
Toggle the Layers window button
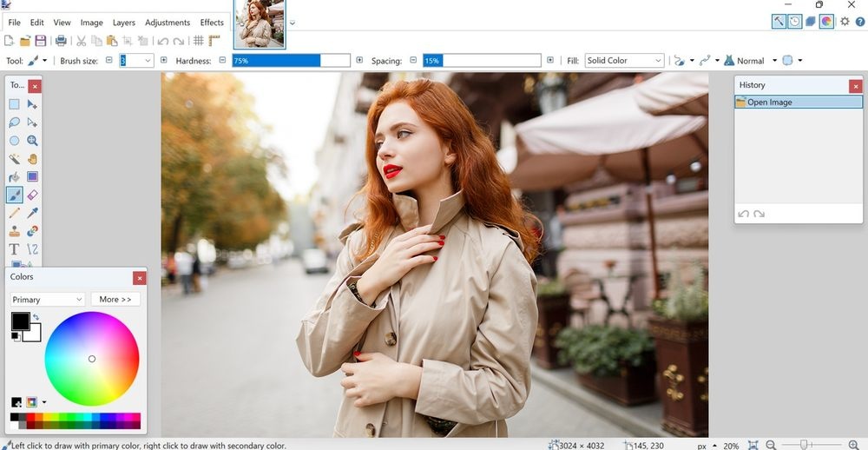tap(810, 22)
